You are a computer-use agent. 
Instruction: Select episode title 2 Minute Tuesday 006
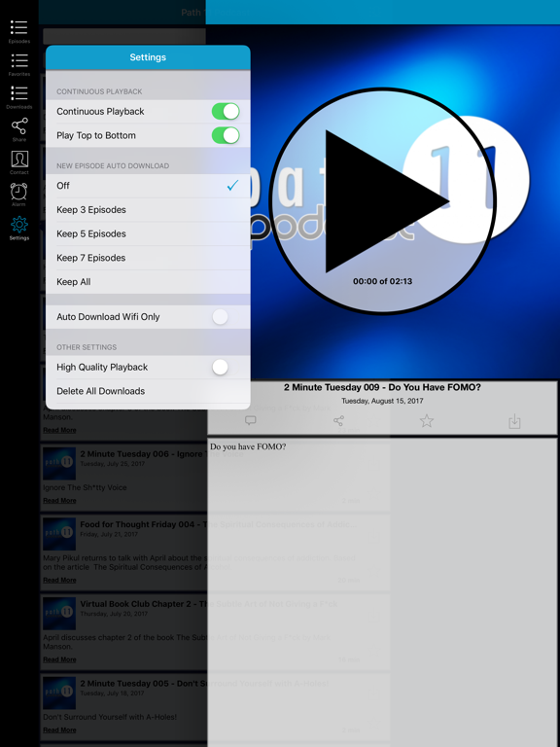162,454
